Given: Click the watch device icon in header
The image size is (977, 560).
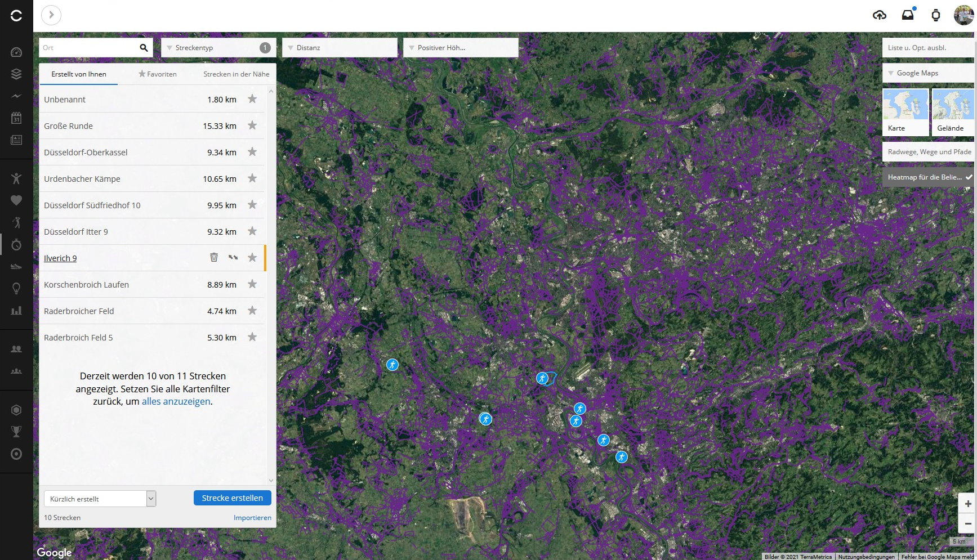Looking at the screenshot, I should point(935,15).
